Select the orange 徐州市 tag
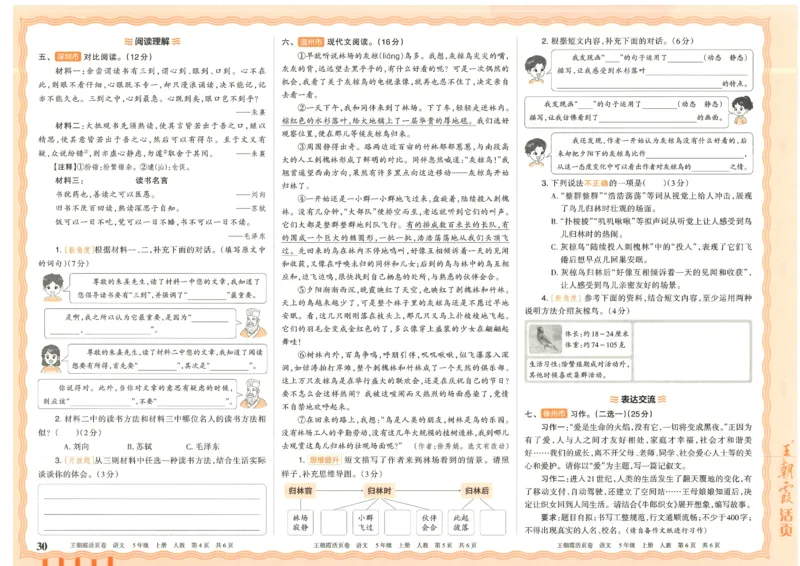Viewport: 800px width, 566px height. click(x=554, y=413)
